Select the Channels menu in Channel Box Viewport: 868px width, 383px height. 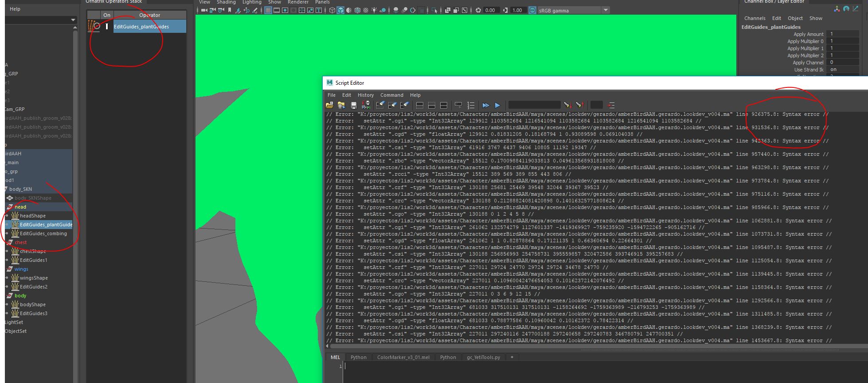(755, 18)
